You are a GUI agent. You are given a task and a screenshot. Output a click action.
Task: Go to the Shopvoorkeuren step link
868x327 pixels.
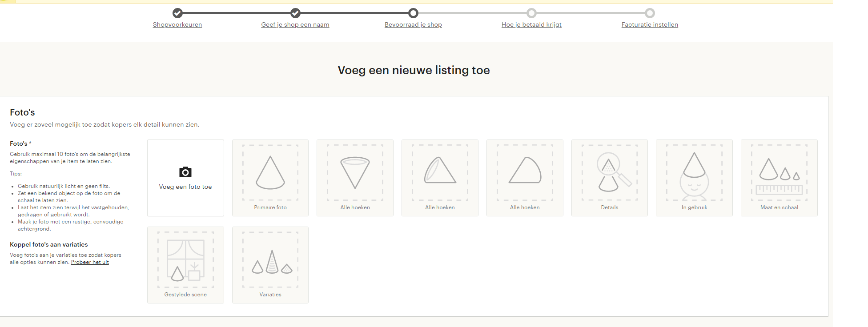(177, 24)
